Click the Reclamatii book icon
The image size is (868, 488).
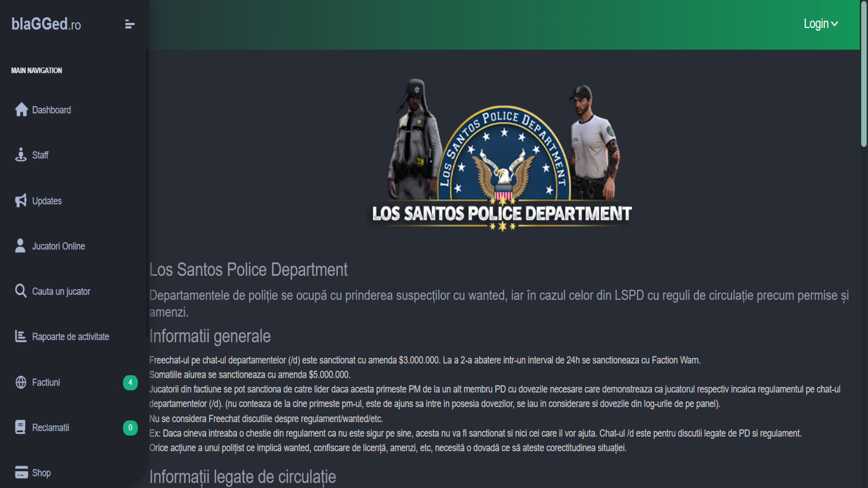(x=20, y=427)
